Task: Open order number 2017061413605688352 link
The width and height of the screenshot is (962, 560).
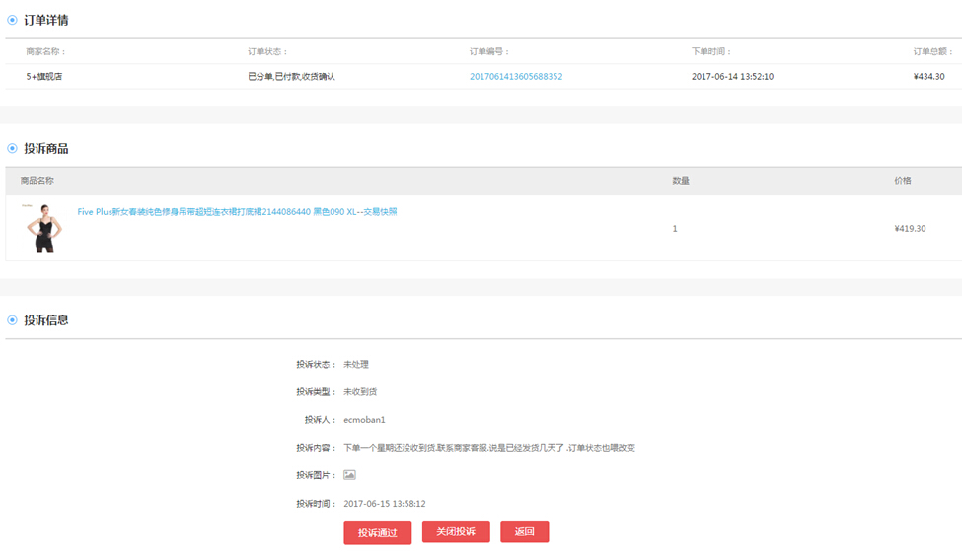Action: click(516, 76)
